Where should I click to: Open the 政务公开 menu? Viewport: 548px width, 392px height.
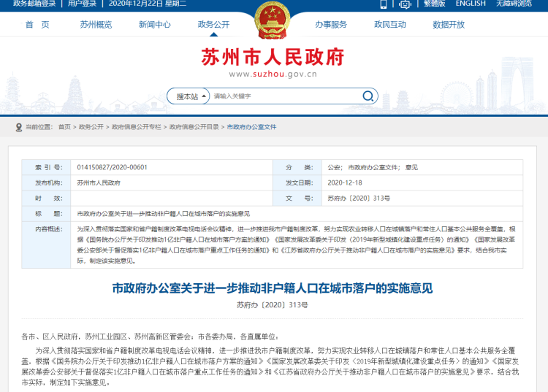click(x=213, y=25)
